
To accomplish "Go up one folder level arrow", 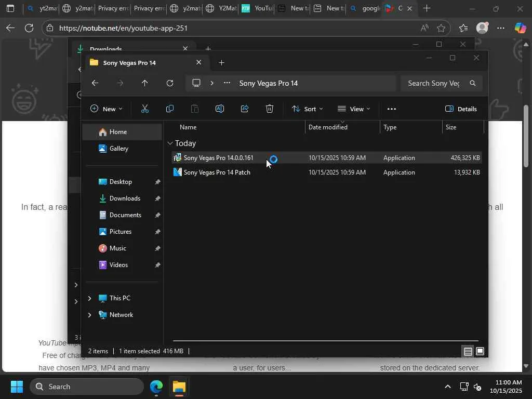I will [145, 83].
